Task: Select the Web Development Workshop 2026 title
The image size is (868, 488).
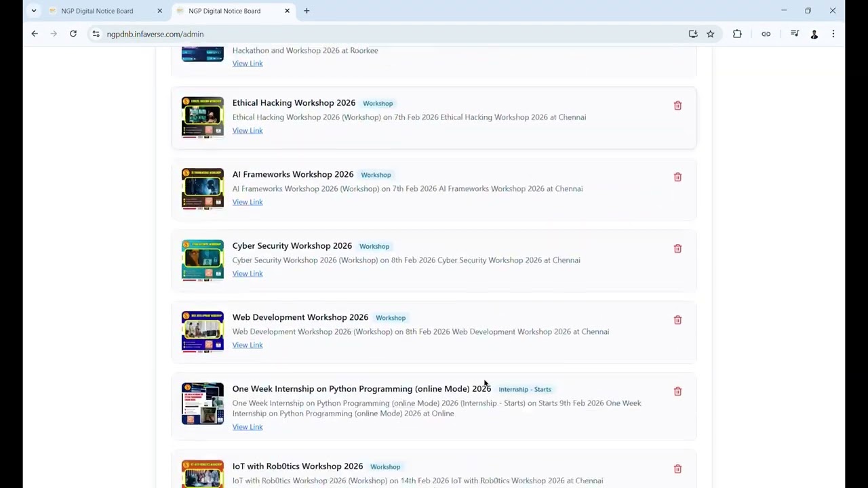Action: 300,317
